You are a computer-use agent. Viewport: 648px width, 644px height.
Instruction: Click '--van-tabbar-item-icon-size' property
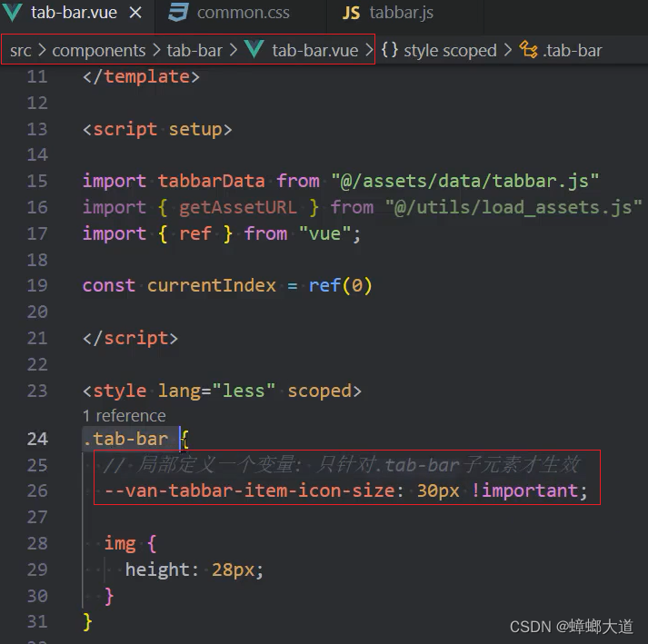[249, 490]
